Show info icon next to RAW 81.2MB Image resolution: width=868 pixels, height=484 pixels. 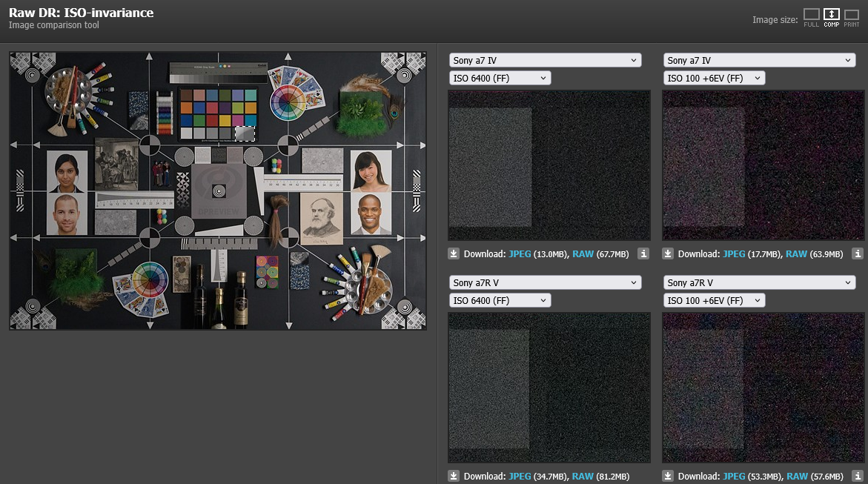tap(643, 476)
